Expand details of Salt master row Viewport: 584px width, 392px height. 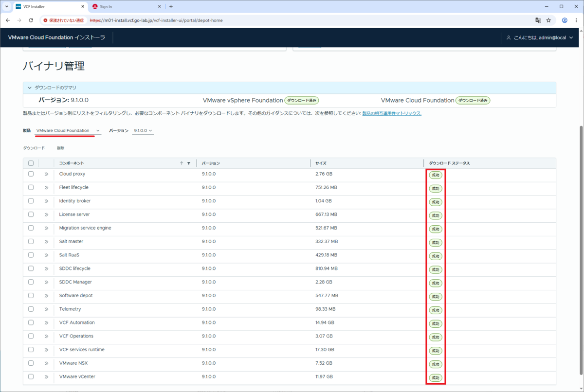pyautogui.click(x=46, y=242)
